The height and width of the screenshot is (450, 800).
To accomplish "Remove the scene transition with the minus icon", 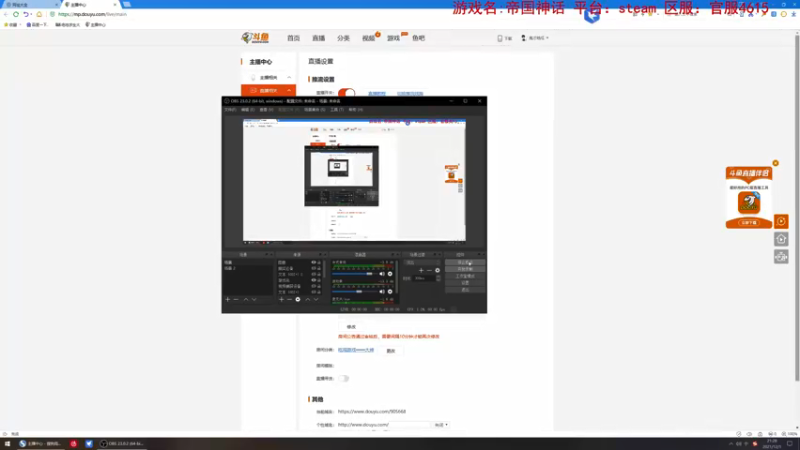I will point(429,270).
